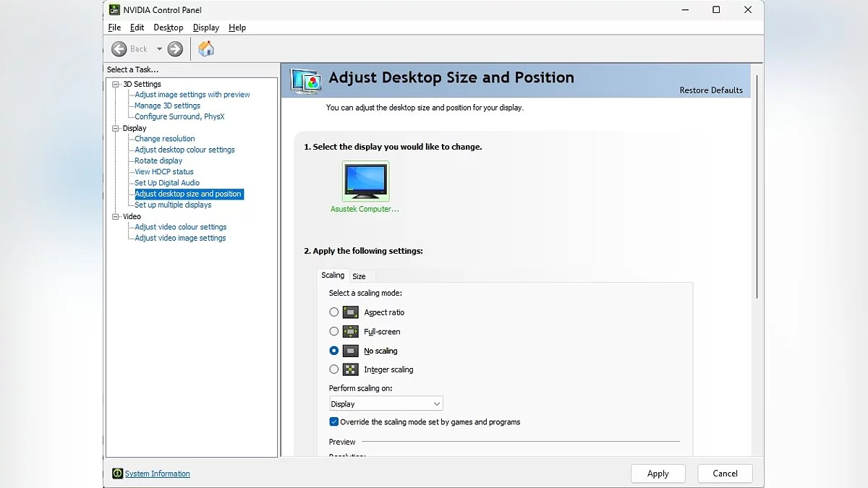Switch to the Size tab
The height and width of the screenshot is (488, 868).
[359, 276]
